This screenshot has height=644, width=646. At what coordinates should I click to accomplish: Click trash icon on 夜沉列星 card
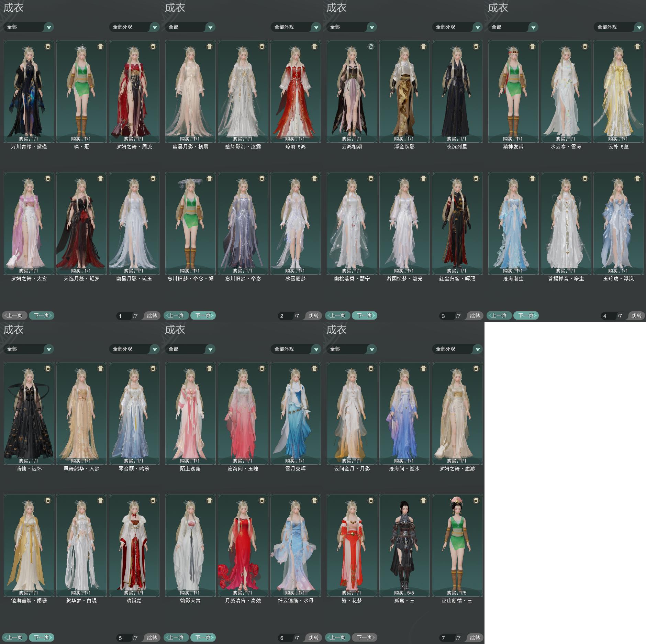tap(476, 46)
